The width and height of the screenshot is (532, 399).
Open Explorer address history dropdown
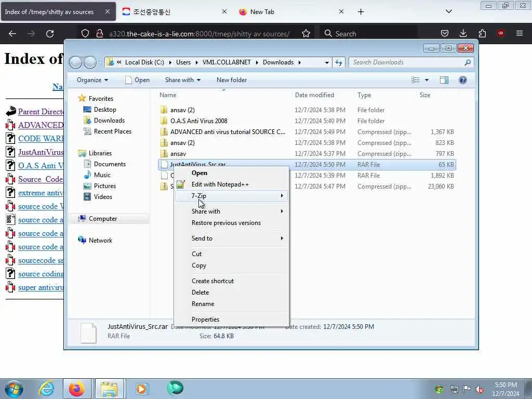coord(327,62)
